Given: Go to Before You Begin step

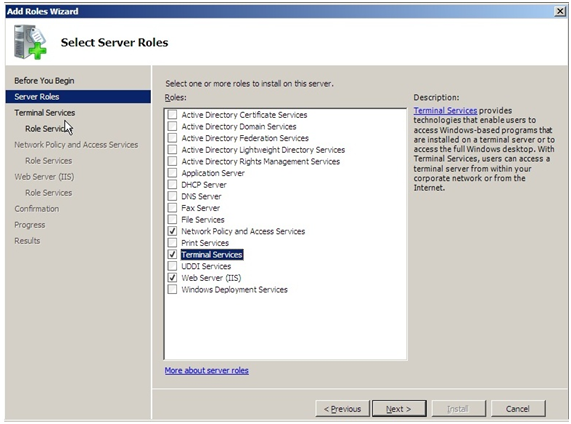Looking at the screenshot, I should [44, 81].
